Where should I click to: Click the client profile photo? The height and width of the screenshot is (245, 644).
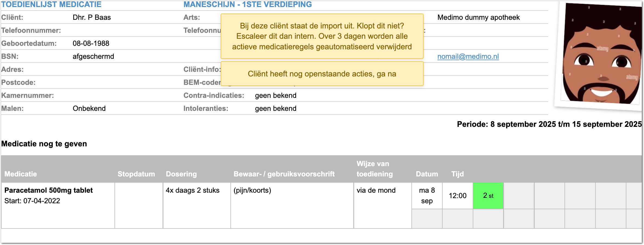[x=601, y=54]
